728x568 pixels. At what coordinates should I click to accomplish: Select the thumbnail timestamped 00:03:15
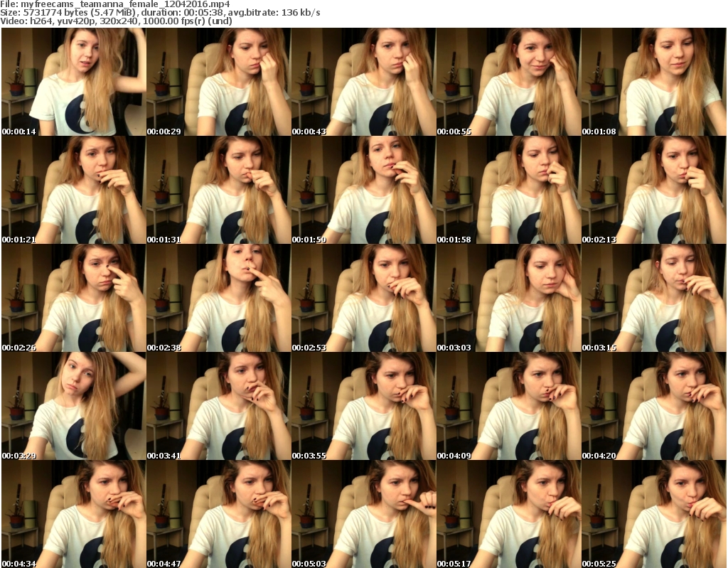(x=654, y=298)
